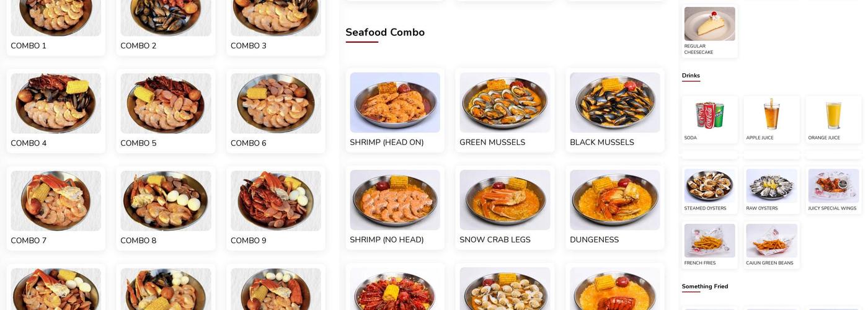Choose the COMBO 6 dish
Screen dimensions: 868x310
coord(276,111)
